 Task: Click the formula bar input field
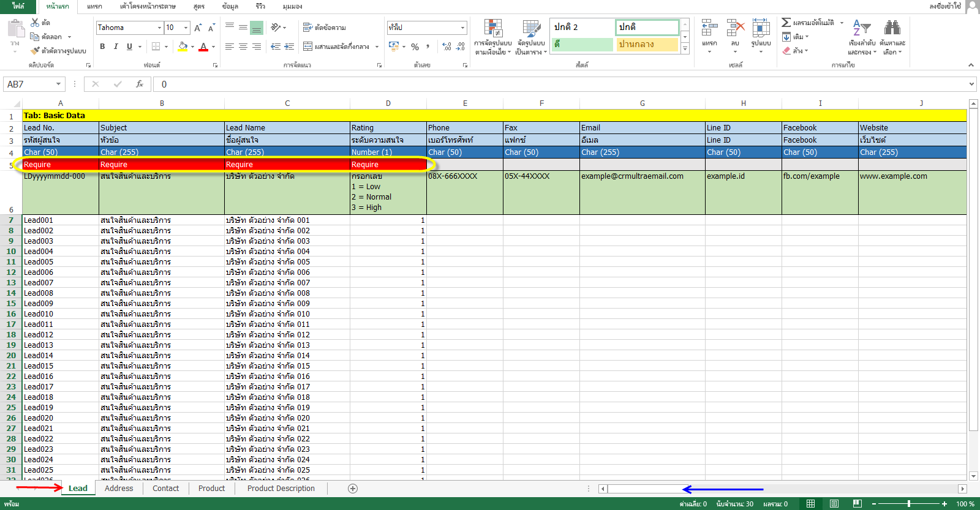tap(551, 84)
